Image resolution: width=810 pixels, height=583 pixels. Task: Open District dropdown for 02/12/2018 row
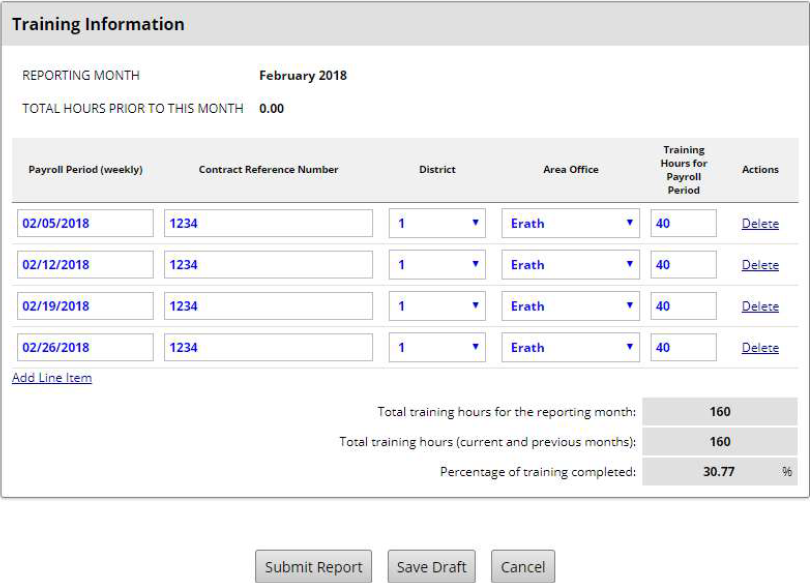[x=437, y=265]
